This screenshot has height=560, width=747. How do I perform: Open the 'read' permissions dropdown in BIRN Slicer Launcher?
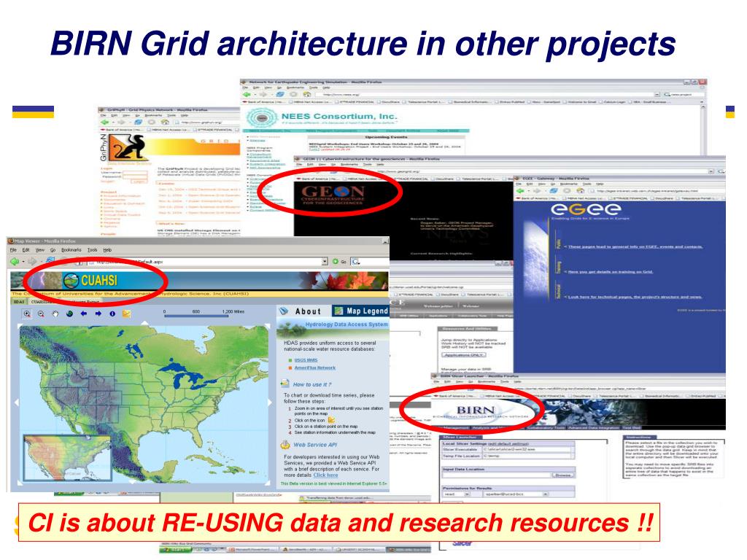[457, 494]
